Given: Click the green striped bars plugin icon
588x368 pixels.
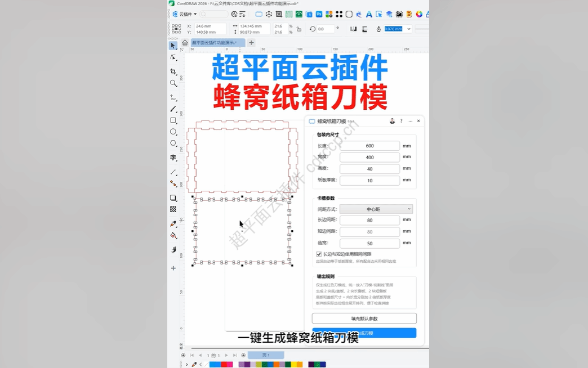Looking at the screenshot, I should [x=289, y=14].
